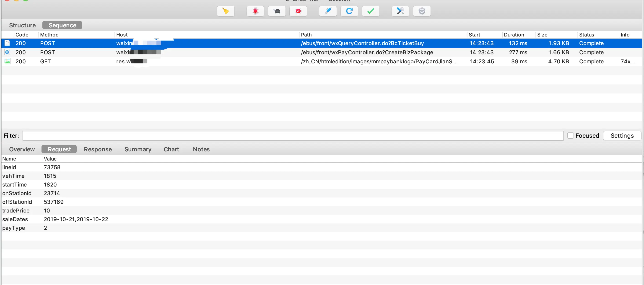Click the 1.66 KB size cell

point(558,52)
